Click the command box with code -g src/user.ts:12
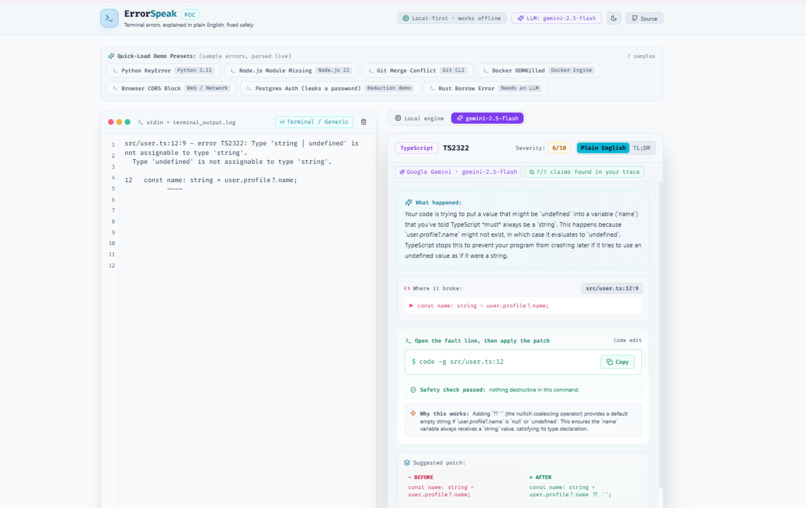This screenshot has width=806, height=508. pyautogui.click(x=523, y=361)
